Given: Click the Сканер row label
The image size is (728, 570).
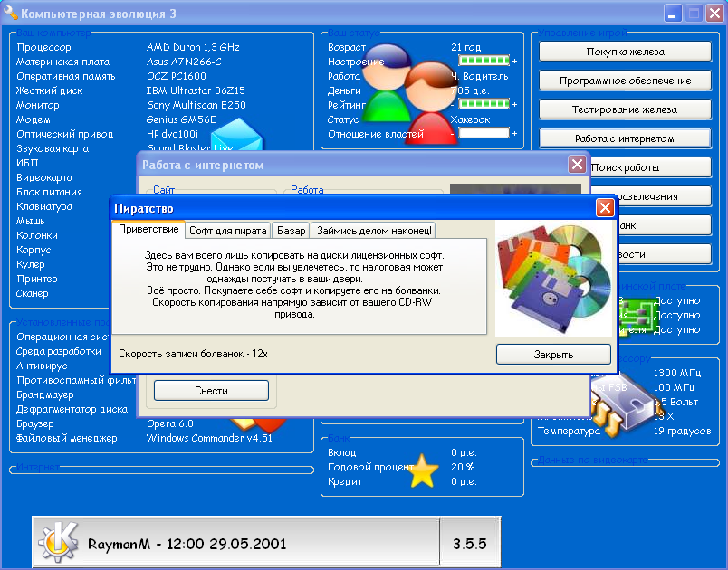Looking at the screenshot, I should click(x=32, y=293).
